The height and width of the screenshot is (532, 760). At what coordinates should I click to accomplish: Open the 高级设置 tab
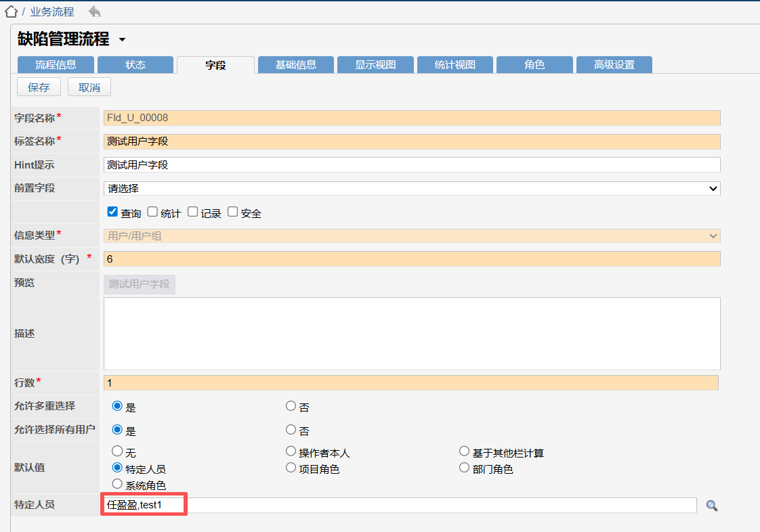(614, 65)
